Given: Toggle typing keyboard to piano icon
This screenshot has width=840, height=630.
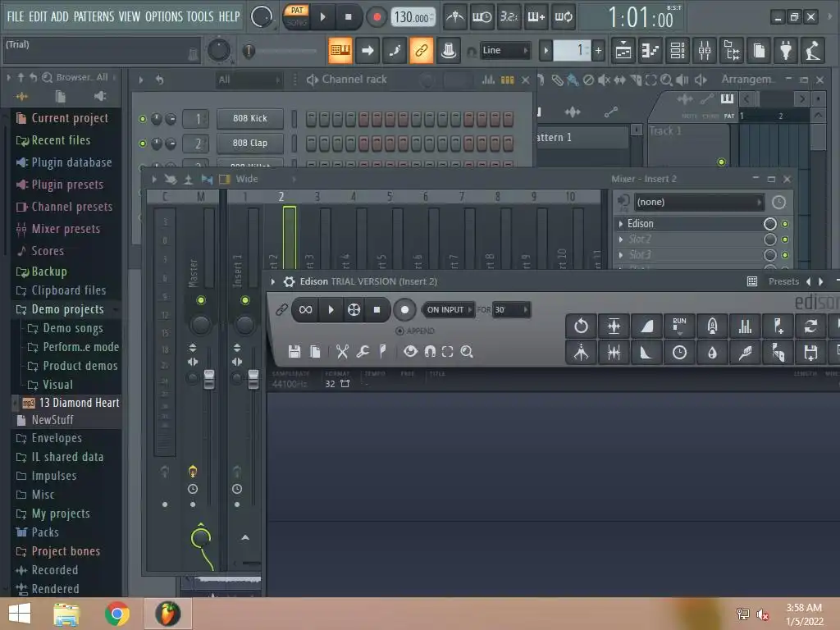Looking at the screenshot, I should pos(340,50).
